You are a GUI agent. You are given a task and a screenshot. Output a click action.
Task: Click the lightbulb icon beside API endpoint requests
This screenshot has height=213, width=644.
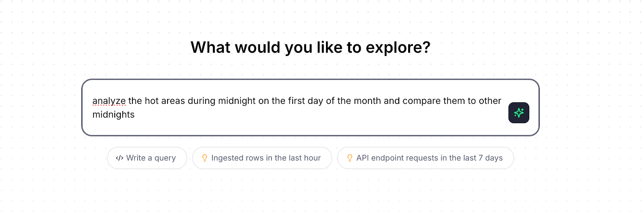(x=349, y=158)
